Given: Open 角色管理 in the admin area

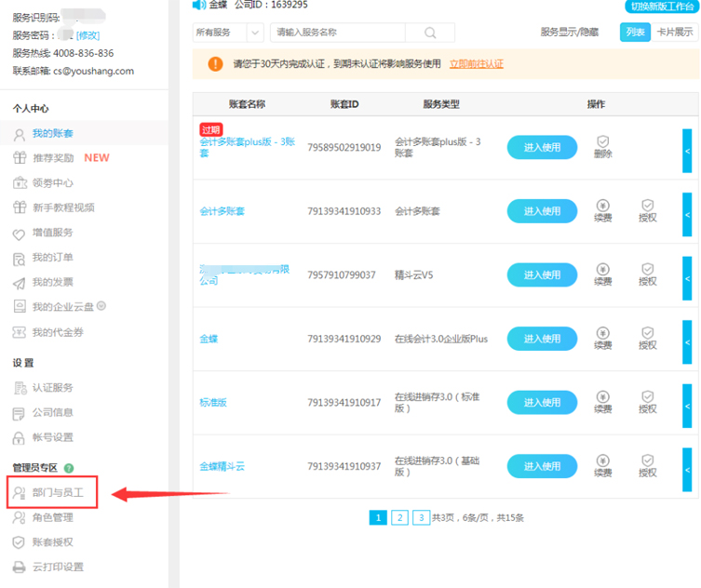Looking at the screenshot, I should click(52, 517).
